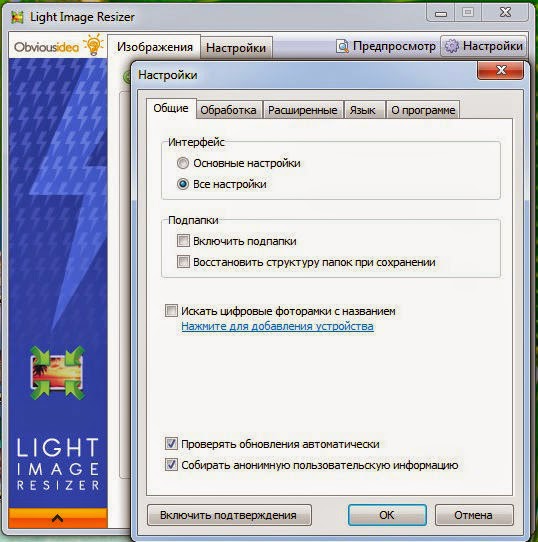Select the Основные настройки radio button
The image size is (538, 542).
tap(183, 163)
